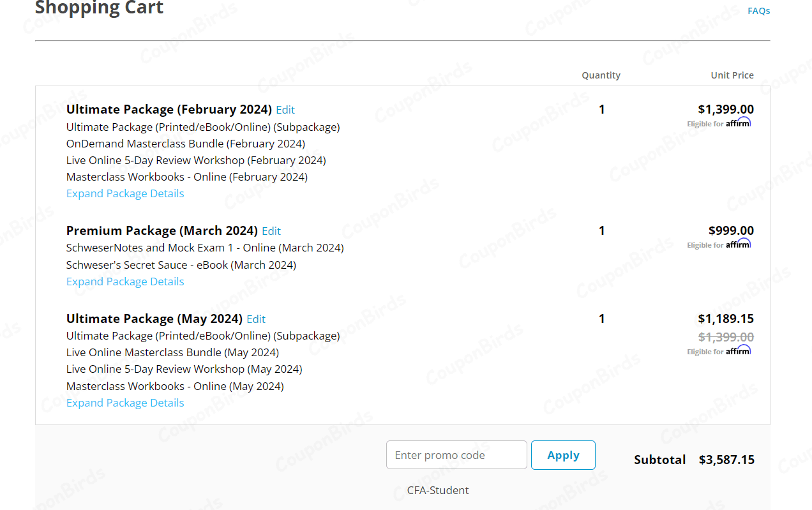Click the Affirm logo under $1,189.15 price
The height and width of the screenshot is (510, 812).
[738, 350]
